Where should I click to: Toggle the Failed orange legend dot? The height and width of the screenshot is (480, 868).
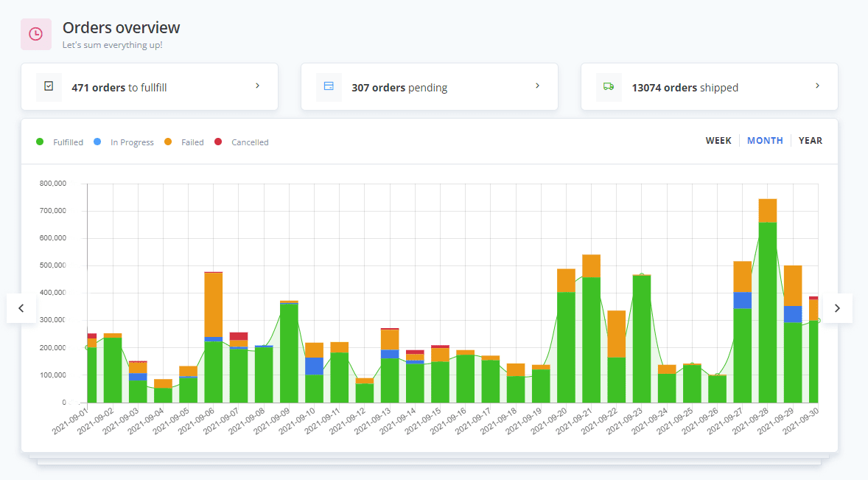point(168,142)
